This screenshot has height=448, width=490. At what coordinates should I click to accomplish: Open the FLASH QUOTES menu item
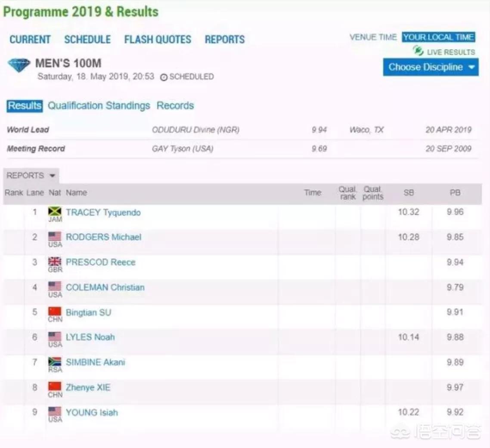pos(158,39)
